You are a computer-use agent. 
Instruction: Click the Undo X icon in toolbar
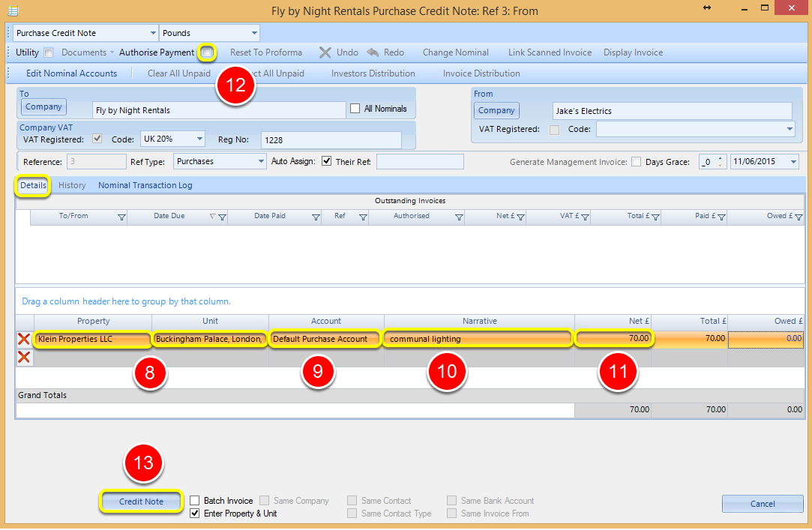click(325, 52)
